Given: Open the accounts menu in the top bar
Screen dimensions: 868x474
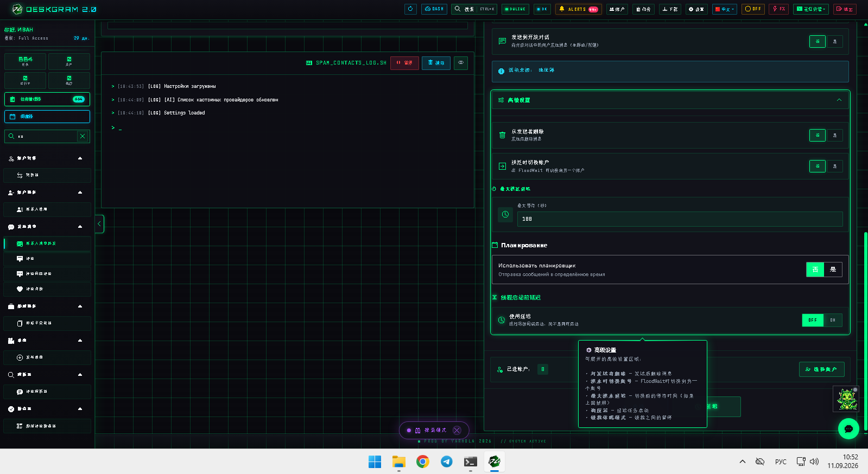Looking at the screenshot, I should 617,9.
